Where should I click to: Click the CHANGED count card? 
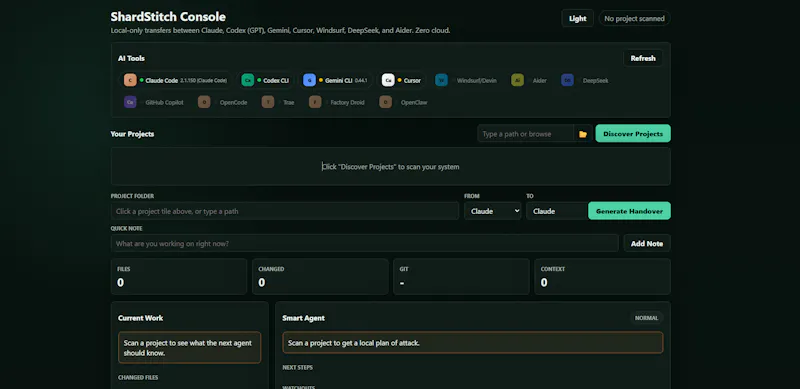click(x=320, y=277)
